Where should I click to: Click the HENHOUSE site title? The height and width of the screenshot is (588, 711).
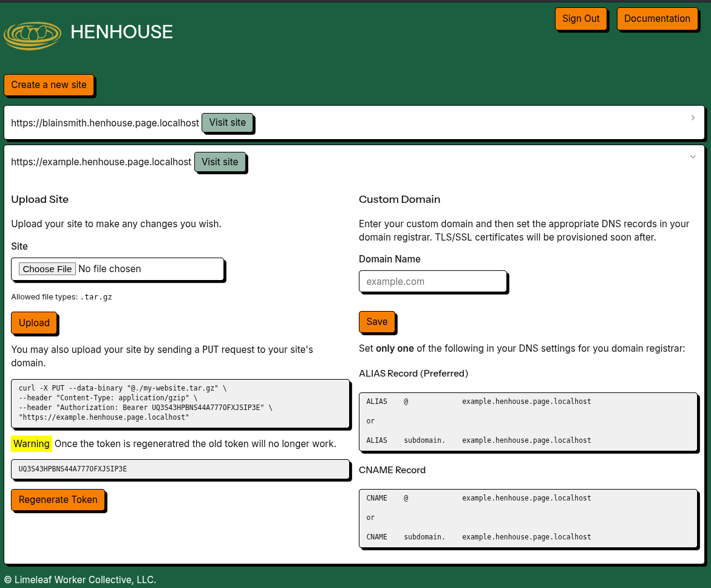[x=121, y=32]
